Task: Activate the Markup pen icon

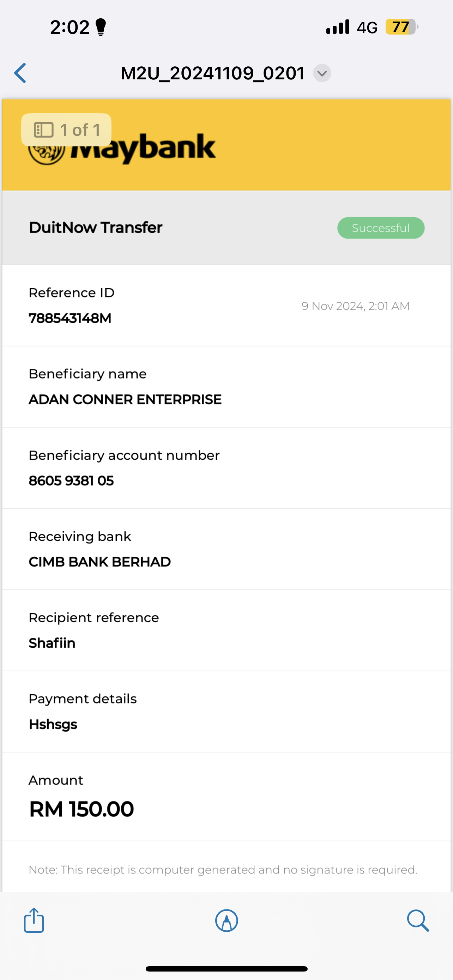Action: [x=227, y=921]
